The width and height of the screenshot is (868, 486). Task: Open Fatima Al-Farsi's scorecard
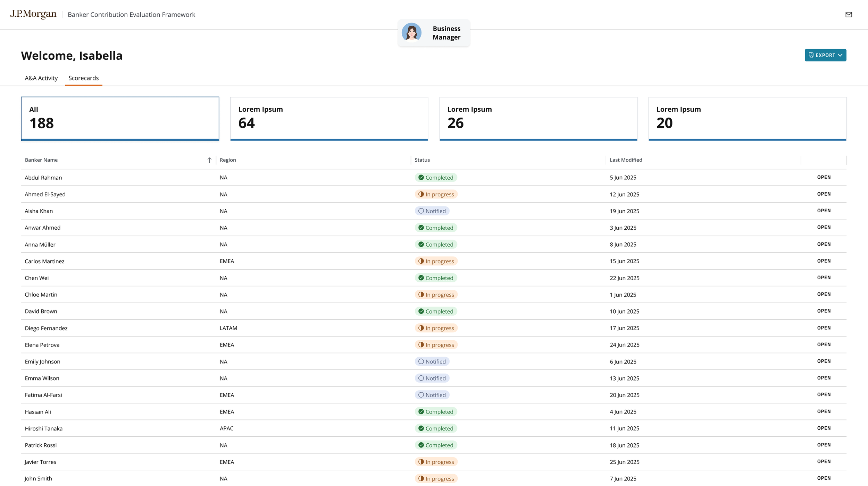[x=824, y=394]
